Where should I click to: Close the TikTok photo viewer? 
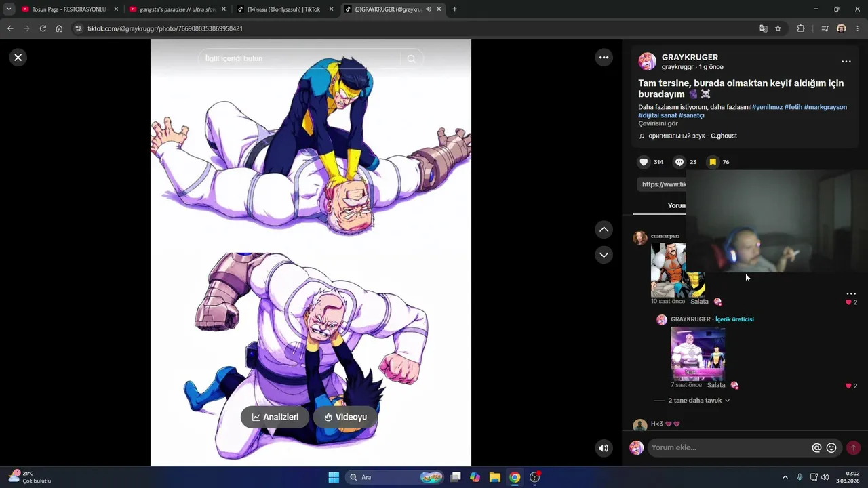pos(18,58)
